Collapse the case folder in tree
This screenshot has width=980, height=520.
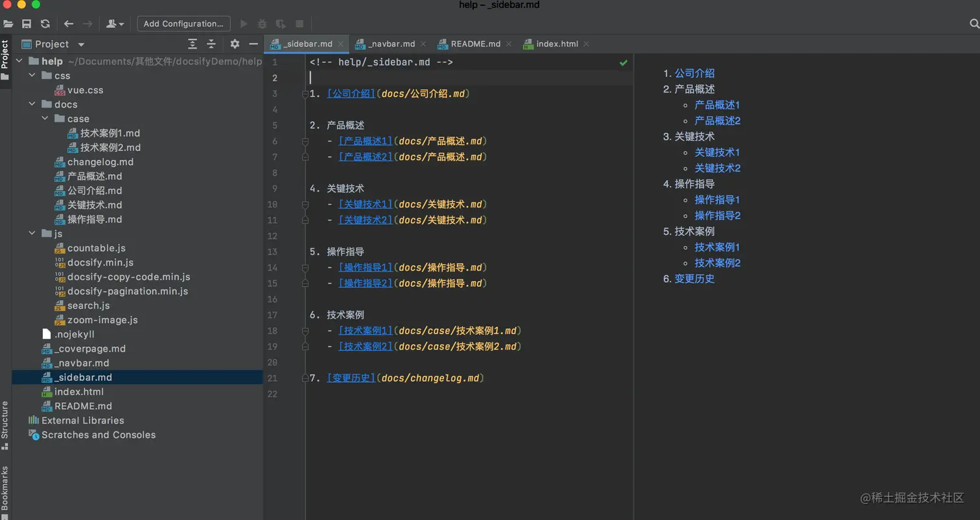tap(45, 119)
